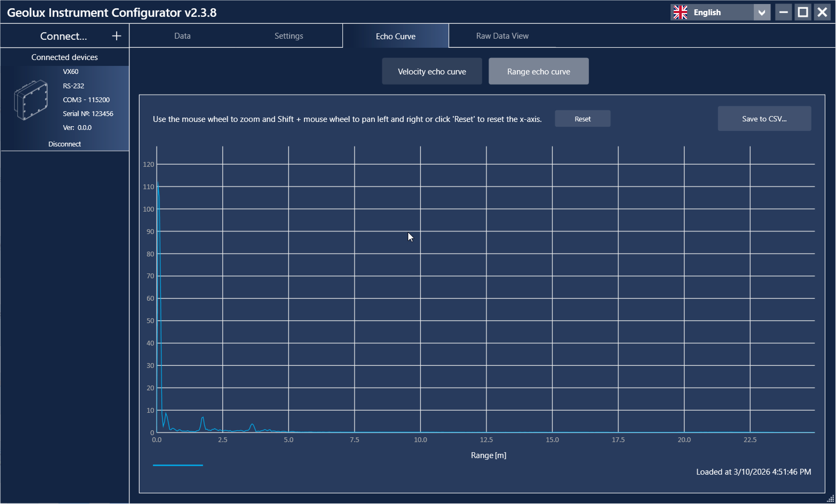Disconnect the VX60 device
The width and height of the screenshot is (836, 504).
pyautogui.click(x=65, y=144)
